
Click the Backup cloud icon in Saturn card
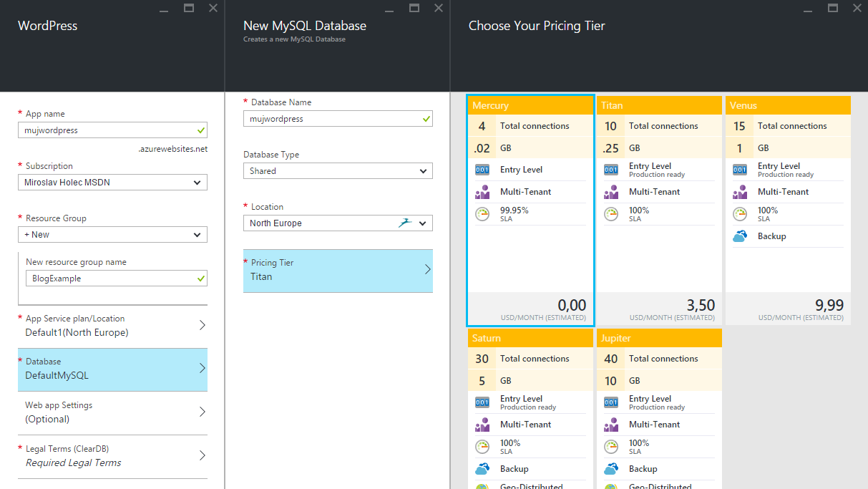pyautogui.click(x=482, y=469)
